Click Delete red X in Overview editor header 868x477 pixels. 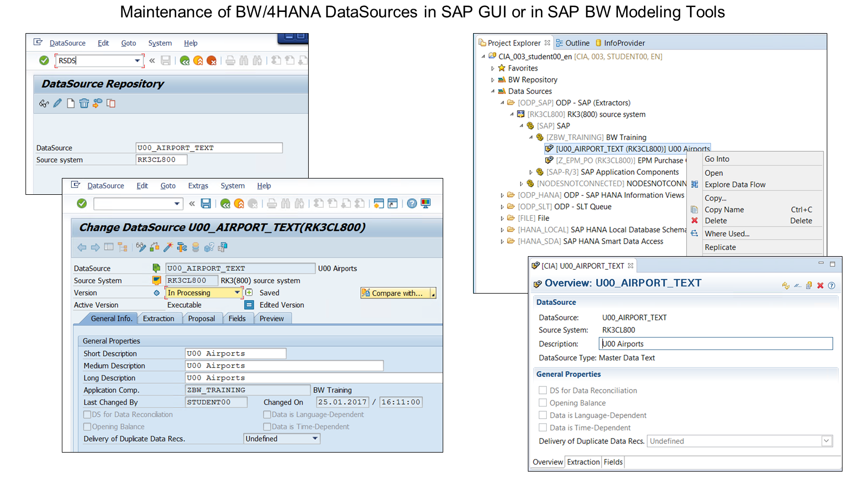820,285
